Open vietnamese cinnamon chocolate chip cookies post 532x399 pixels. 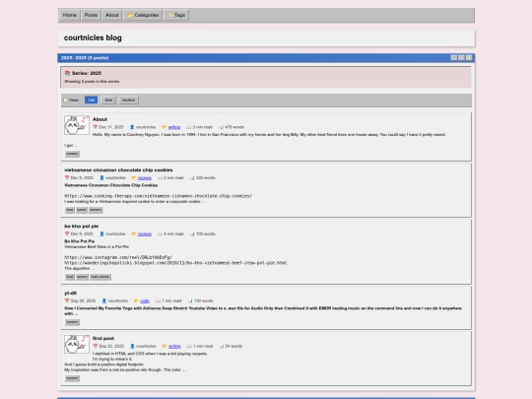pos(118,170)
